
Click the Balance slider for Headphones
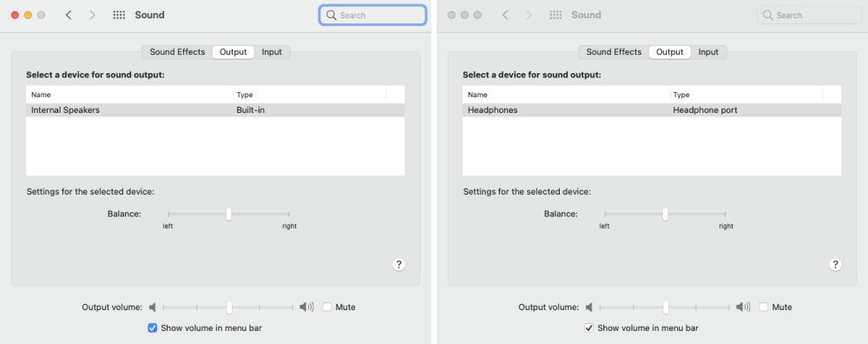(x=665, y=214)
